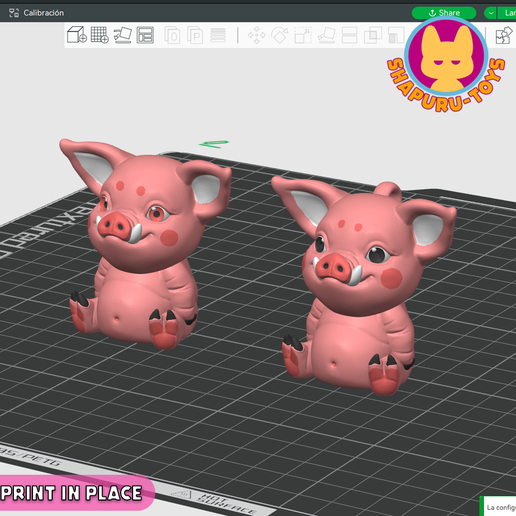Activate the Rotate gizmo tool
Image resolution: width=516 pixels, height=516 pixels.
coord(280,35)
